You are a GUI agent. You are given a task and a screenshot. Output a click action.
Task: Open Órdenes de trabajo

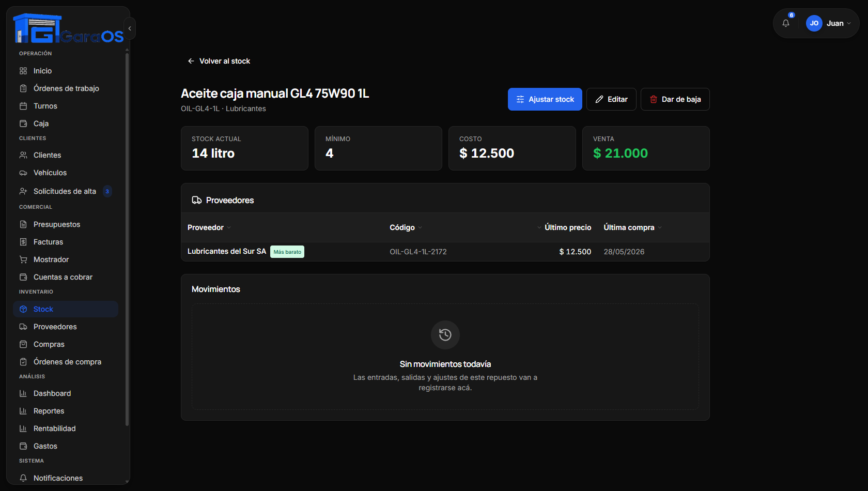[66, 88]
